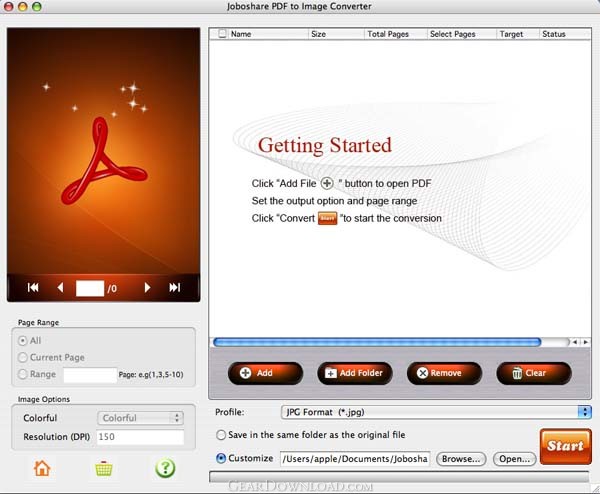Screen dimensions: 600x494
Task: Click the Remove button
Action: coord(444,373)
